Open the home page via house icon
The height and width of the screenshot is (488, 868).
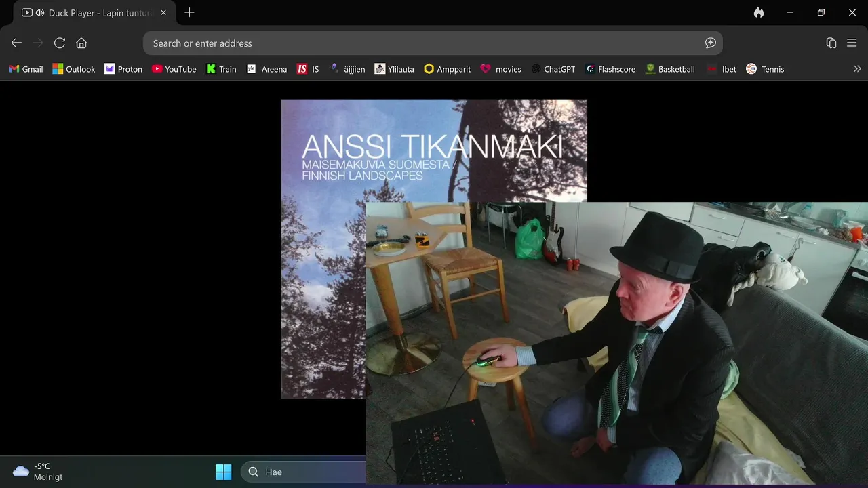(81, 43)
